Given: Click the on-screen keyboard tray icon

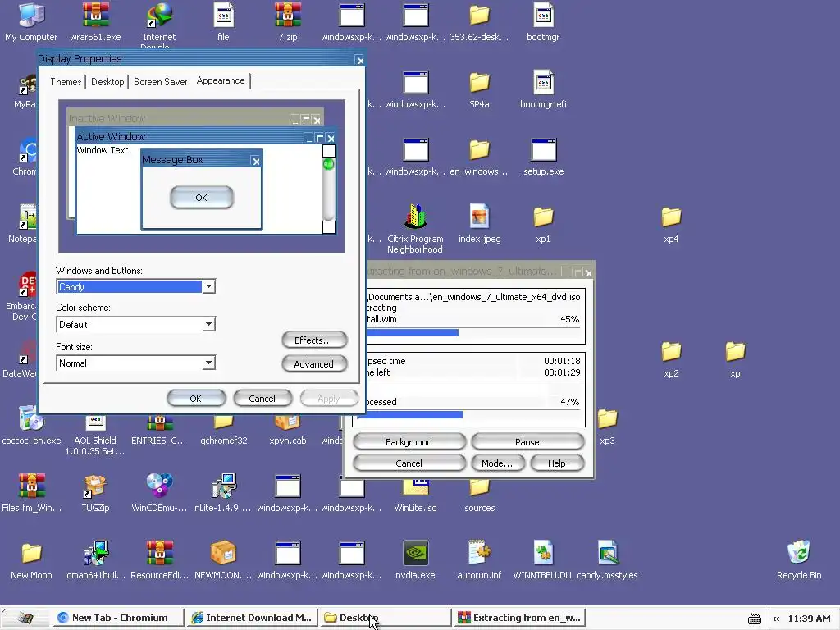Looking at the screenshot, I should click(755, 619).
